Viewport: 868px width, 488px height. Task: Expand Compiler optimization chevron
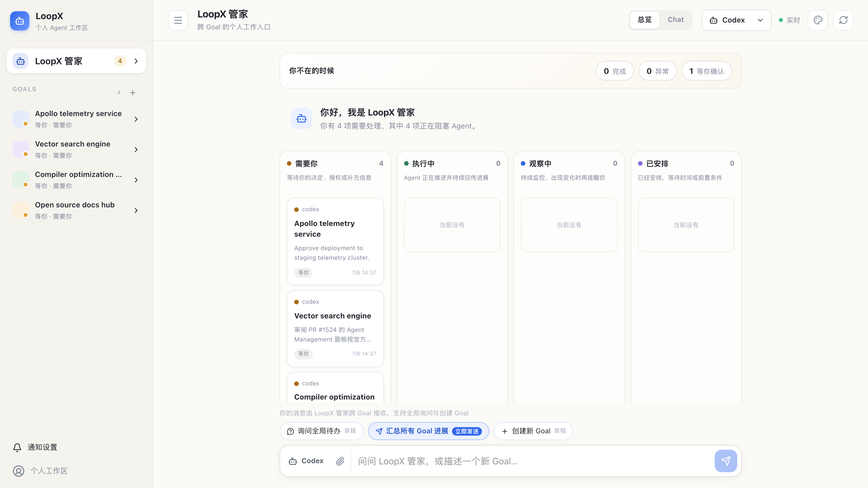tap(136, 180)
